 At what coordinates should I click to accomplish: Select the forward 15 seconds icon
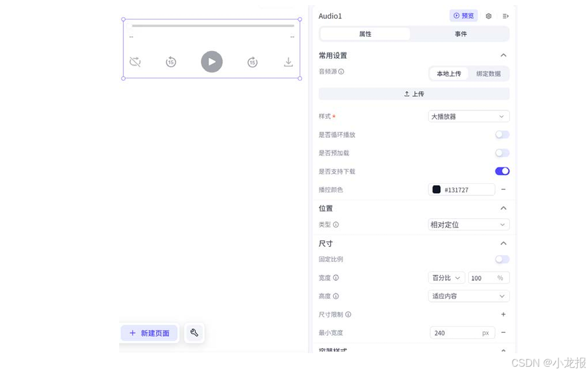[252, 62]
